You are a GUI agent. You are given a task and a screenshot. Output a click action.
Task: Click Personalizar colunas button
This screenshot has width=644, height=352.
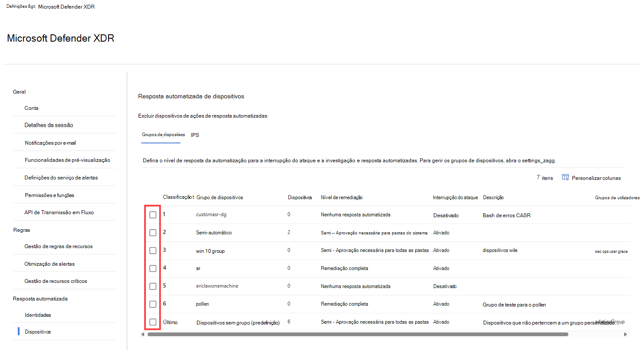tap(591, 178)
